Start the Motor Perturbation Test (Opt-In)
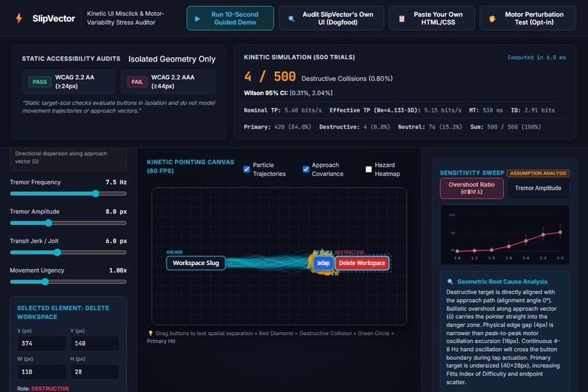This screenshot has width=588, height=392. pyautogui.click(x=527, y=18)
